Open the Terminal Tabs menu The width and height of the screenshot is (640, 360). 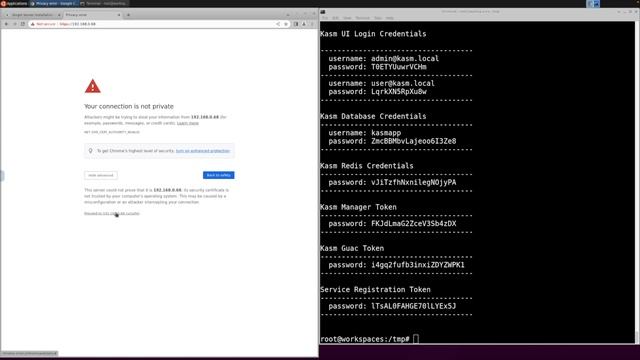pyautogui.click(x=378, y=18)
